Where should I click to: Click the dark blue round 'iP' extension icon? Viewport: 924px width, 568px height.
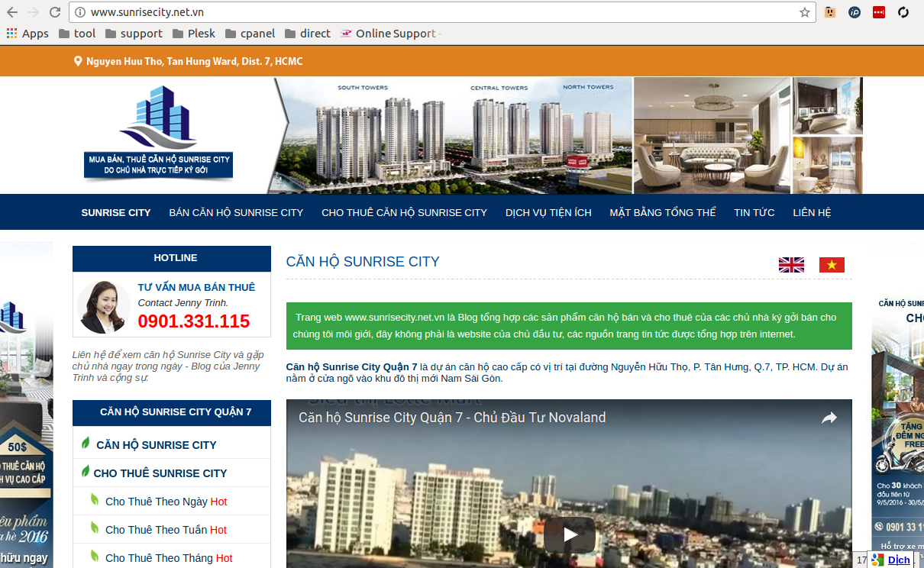pos(855,12)
